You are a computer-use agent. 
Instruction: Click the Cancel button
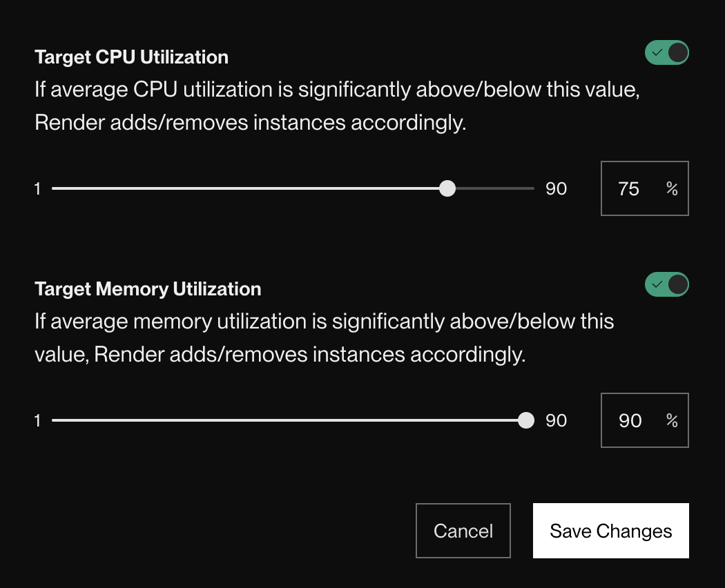click(463, 530)
